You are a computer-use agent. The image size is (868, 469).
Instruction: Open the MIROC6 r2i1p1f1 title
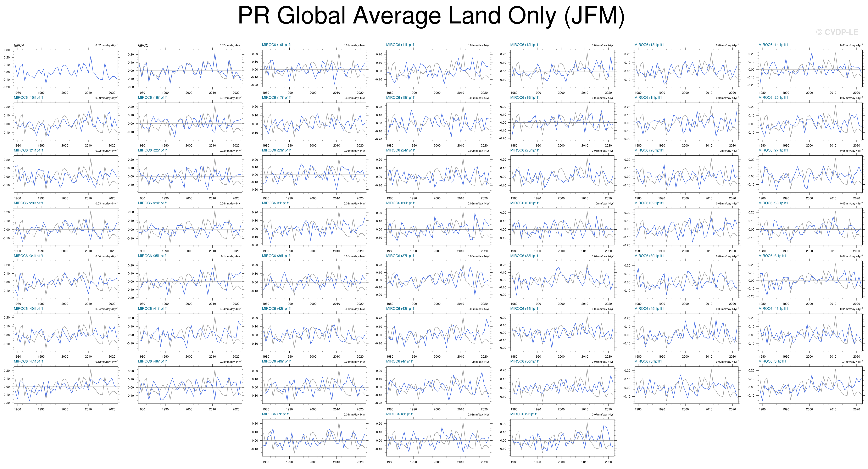tap(276, 203)
